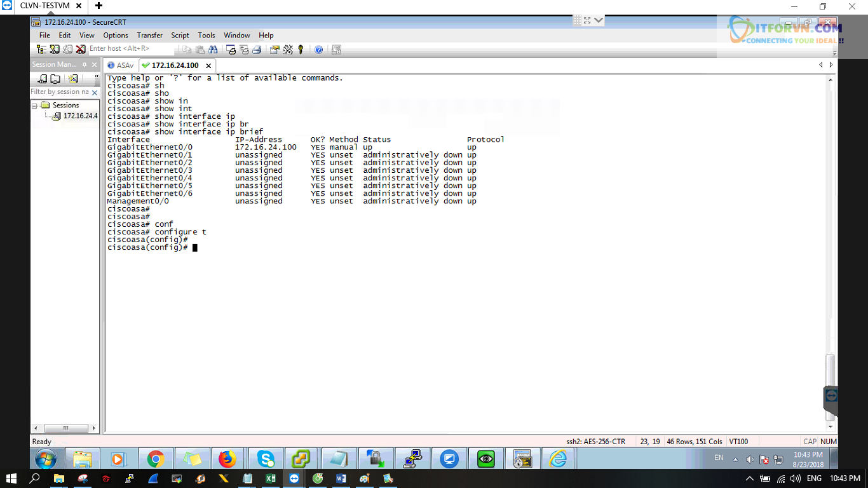The image size is (868, 488).
Task: Collapse the Sessions folder tree node
Action: pos(36,105)
